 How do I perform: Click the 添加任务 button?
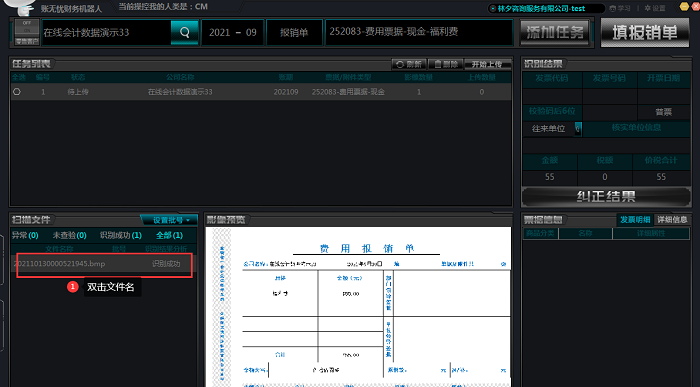[555, 32]
